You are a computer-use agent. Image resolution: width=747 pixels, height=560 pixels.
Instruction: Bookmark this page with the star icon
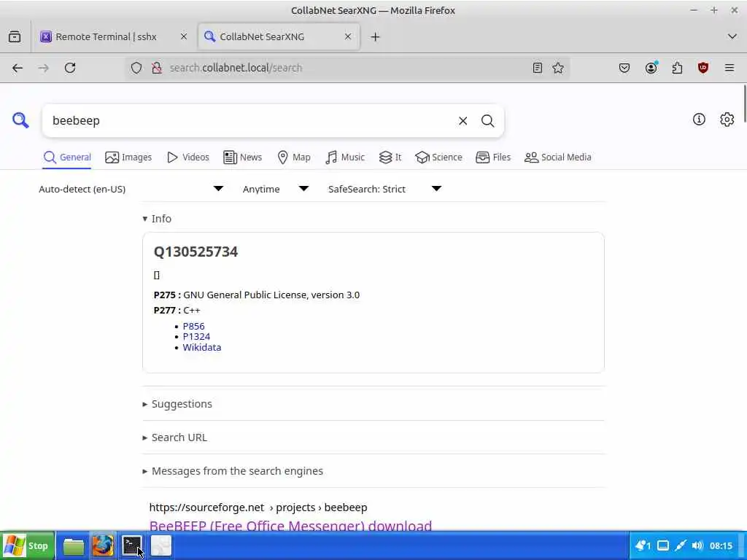coord(558,68)
